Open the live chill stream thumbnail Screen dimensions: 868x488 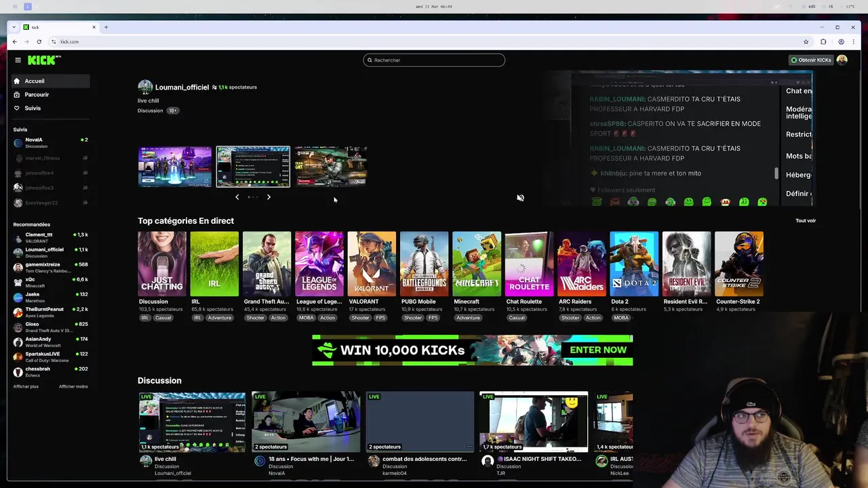(192, 422)
